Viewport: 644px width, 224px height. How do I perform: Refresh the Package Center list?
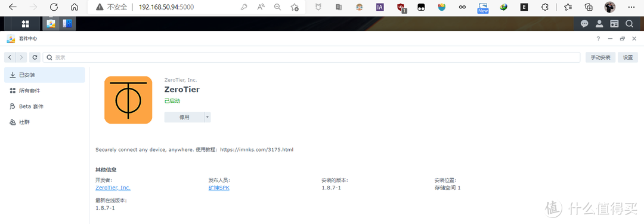coord(35,58)
